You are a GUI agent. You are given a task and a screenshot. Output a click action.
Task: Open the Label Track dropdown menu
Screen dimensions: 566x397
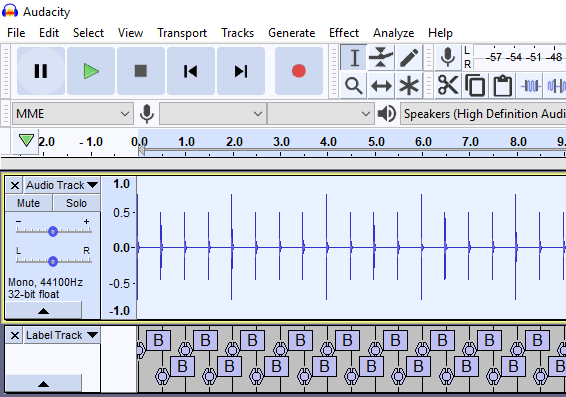click(x=62, y=335)
